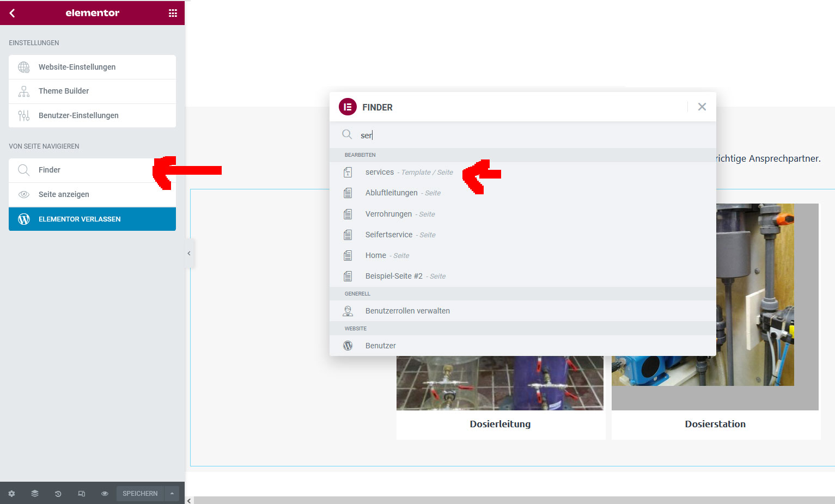Open the Benutzer website entry
This screenshot has width=835, height=504.
(523, 346)
